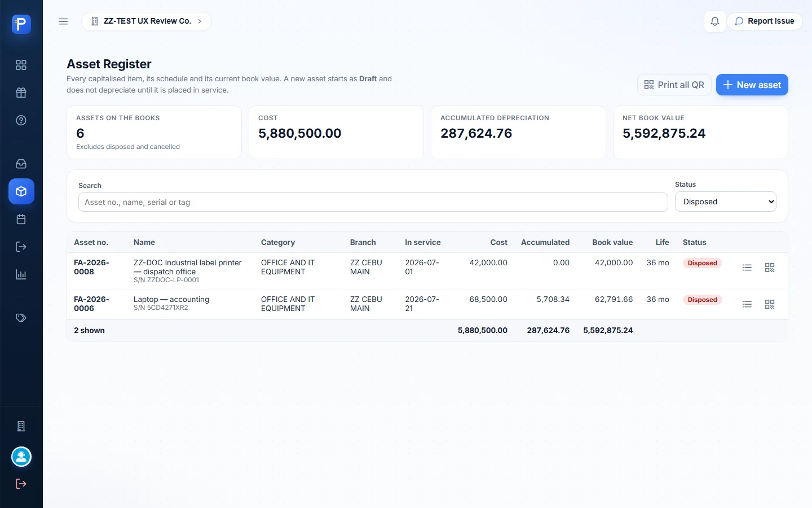812x508 pixels.
Task: Focus the asset search input field
Action: pyautogui.click(x=373, y=202)
